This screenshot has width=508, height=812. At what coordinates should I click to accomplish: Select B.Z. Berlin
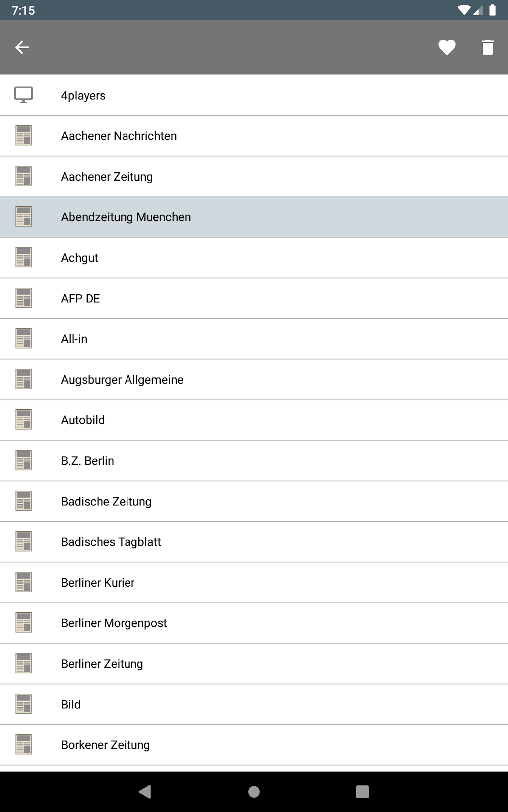88,461
